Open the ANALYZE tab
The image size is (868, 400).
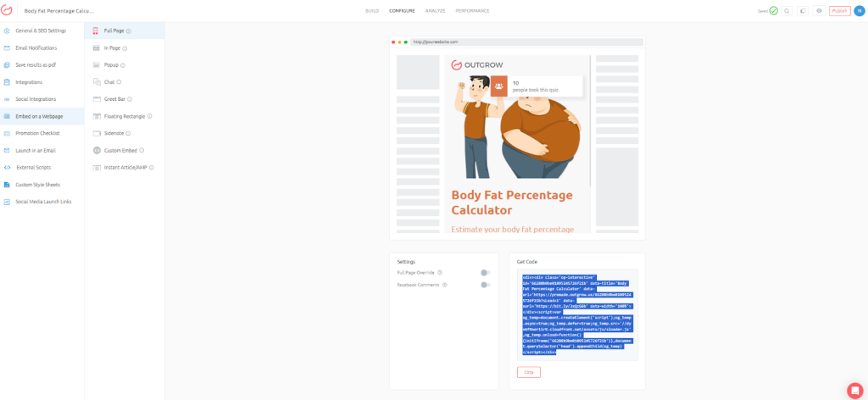click(435, 10)
